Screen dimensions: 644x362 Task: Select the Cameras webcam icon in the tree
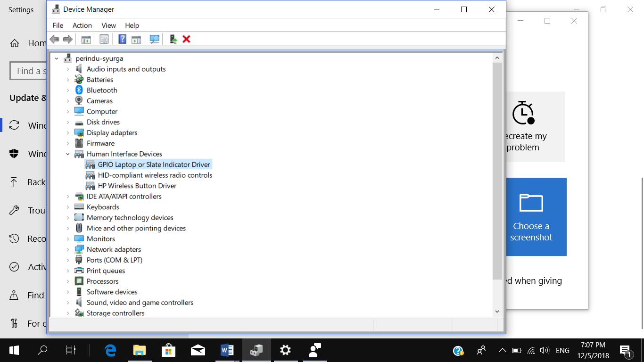79,101
